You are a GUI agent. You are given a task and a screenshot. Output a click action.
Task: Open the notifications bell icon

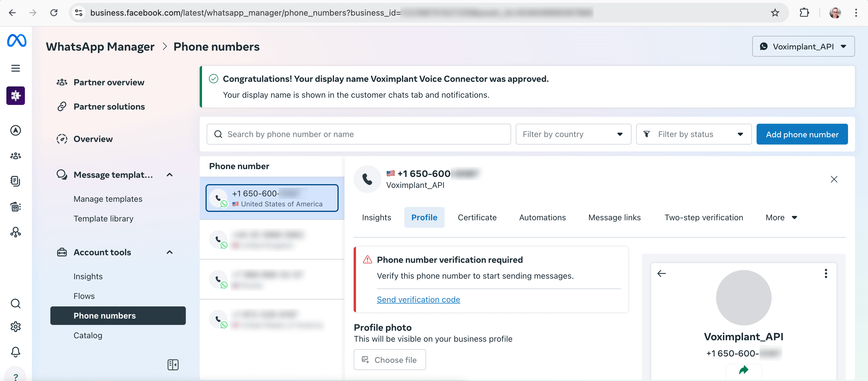tap(16, 352)
